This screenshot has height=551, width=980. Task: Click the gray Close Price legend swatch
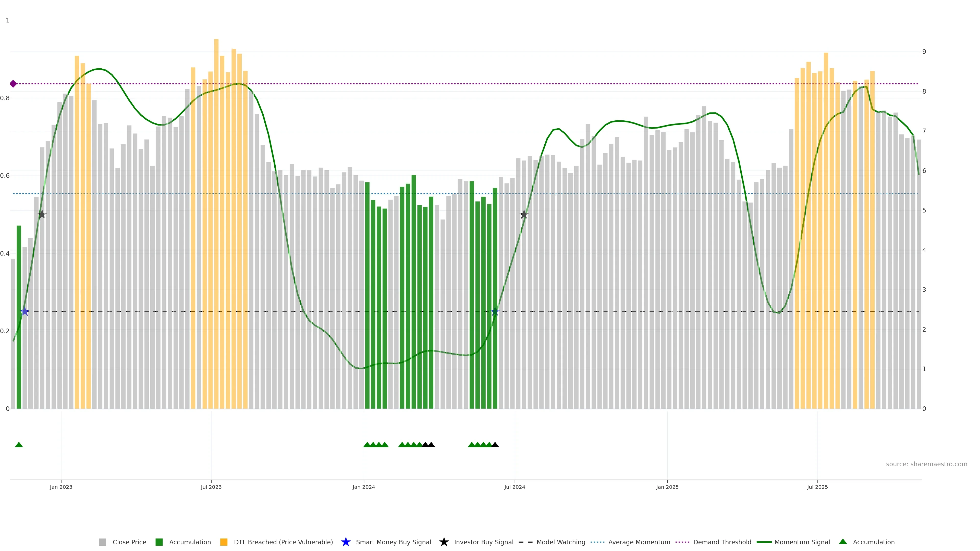click(102, 542)
